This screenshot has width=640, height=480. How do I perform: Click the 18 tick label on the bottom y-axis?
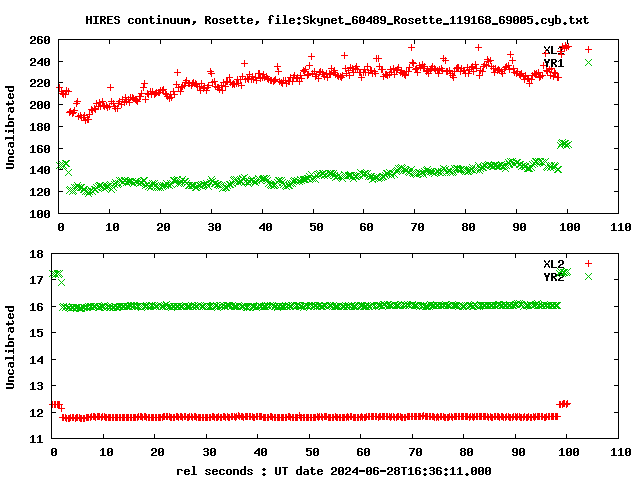(36, 254)
